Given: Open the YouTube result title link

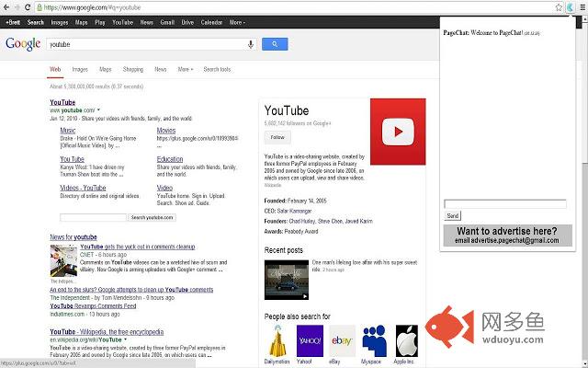Looking at the screenshot, I should (62, 102).
